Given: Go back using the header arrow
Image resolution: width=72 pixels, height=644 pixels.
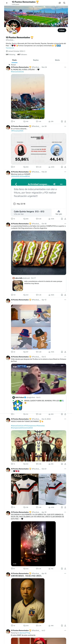Looking at the screenshot, I should point(7,3).
